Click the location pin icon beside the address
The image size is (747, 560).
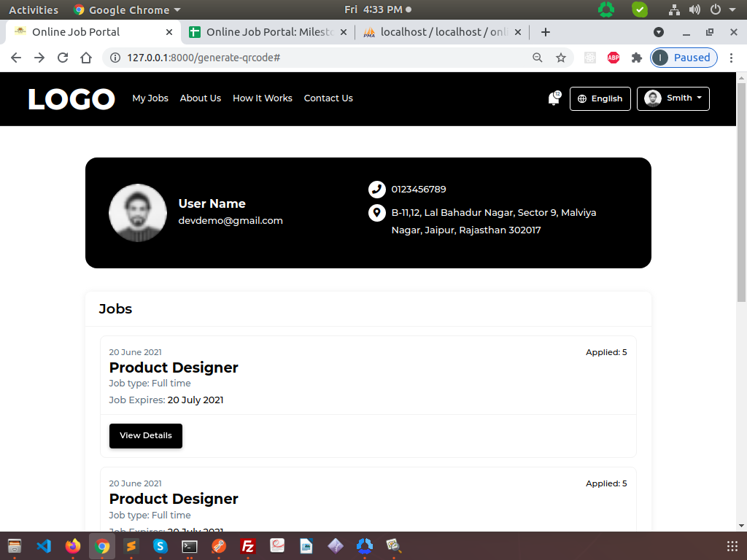click(x=377, y=212)
